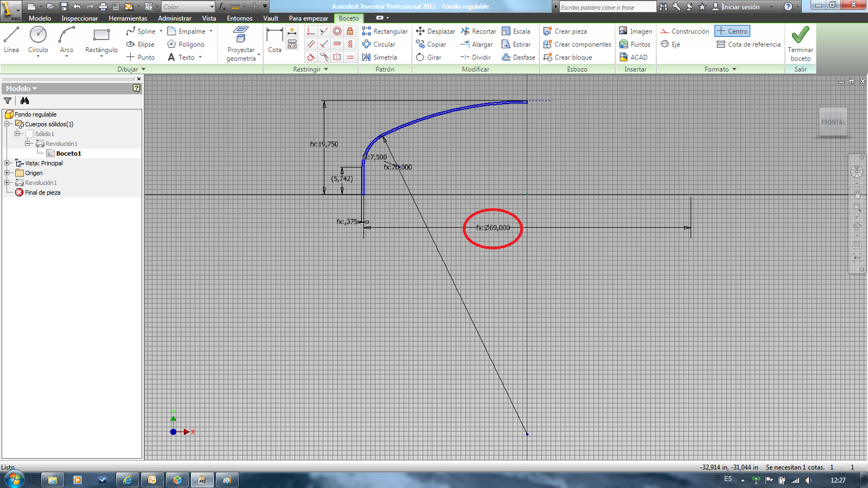Apply the tangent constraint icon
The image size is (868, 488).
pos(311,57)
